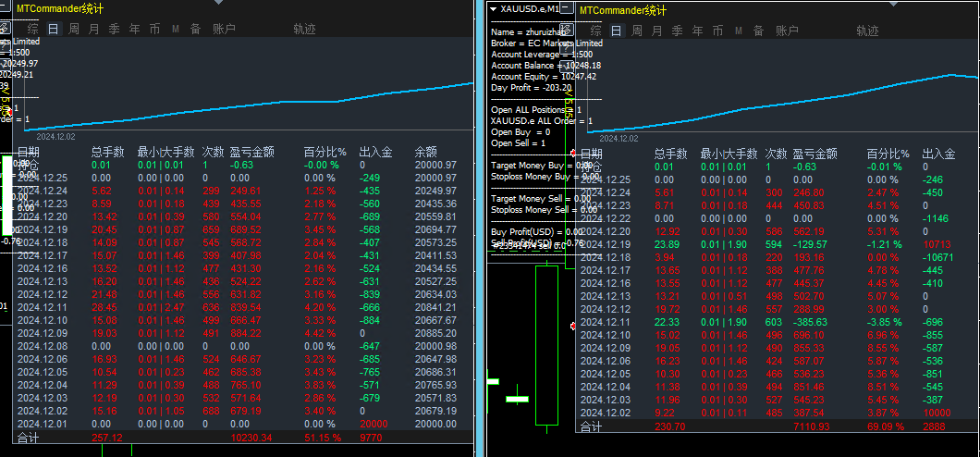The width and height of the screenshot is (980, 457).
Task: Switch to 周 weekly tab in right panel
Action: (636, 31)
